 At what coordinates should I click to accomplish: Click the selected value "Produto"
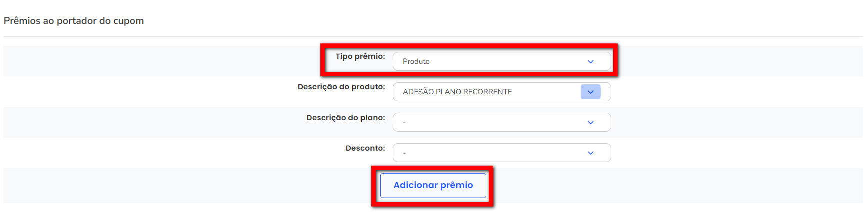416,61
